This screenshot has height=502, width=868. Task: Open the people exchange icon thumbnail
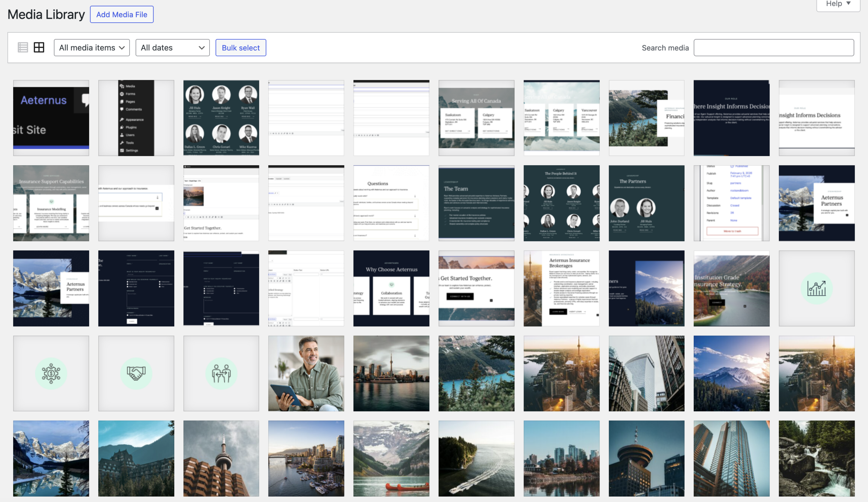221,373
